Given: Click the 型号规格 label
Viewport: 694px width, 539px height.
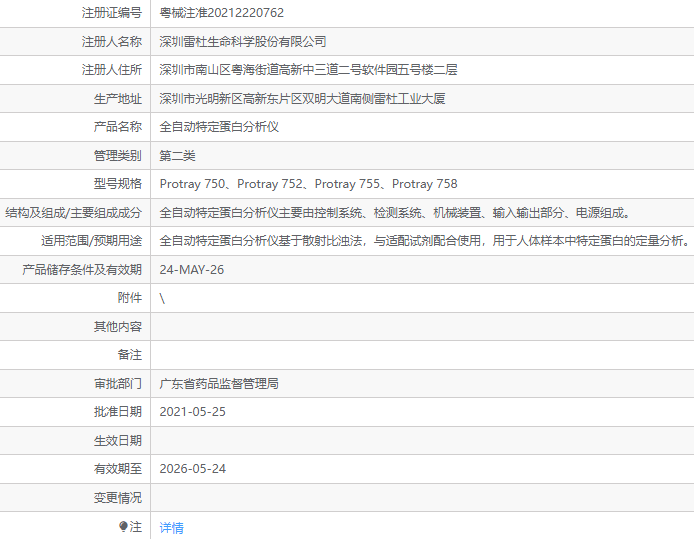Looking at the screenshot, I should [x=118, y=184].
